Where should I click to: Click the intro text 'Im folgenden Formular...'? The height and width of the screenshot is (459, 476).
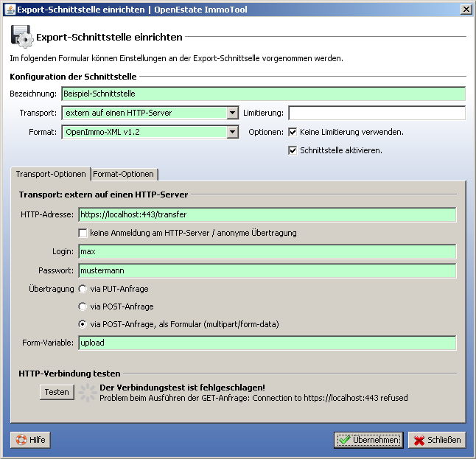(176, 58)
